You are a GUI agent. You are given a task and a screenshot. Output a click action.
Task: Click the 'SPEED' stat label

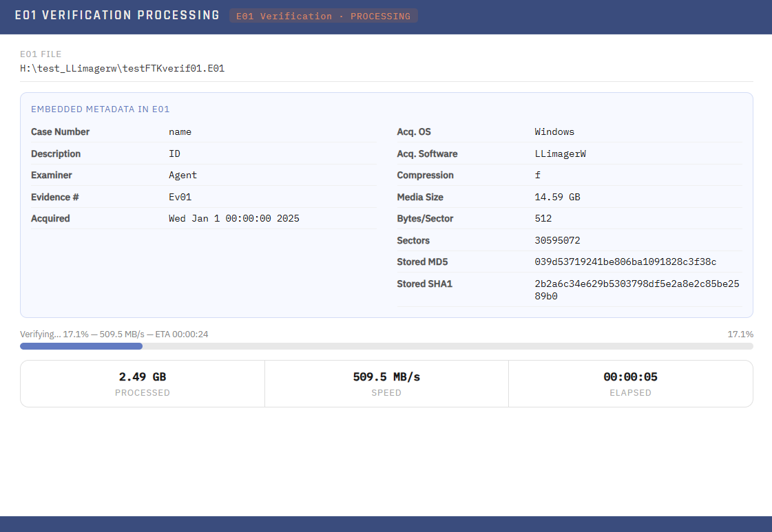(386, 393)
